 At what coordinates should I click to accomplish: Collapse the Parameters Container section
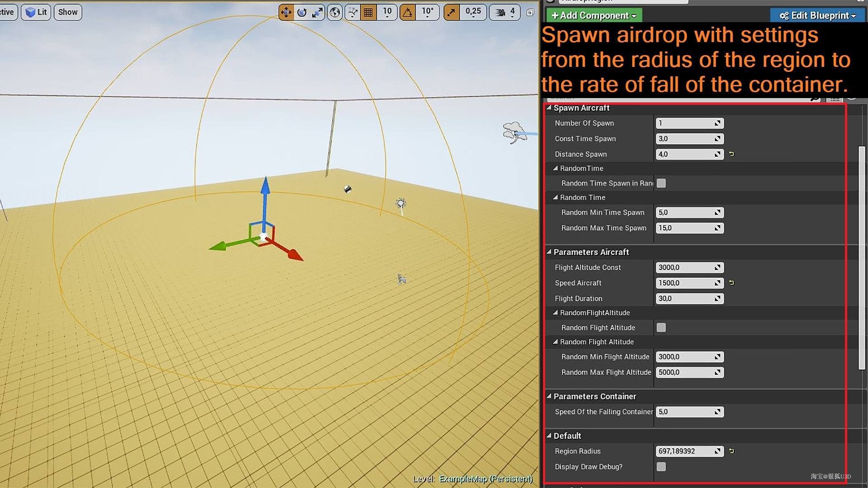(x=549, y=396)
